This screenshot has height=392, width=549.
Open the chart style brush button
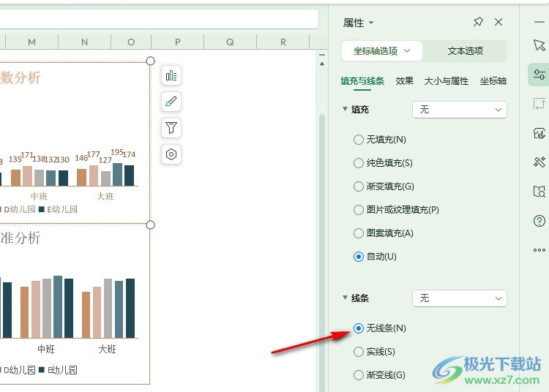(171, 102)
